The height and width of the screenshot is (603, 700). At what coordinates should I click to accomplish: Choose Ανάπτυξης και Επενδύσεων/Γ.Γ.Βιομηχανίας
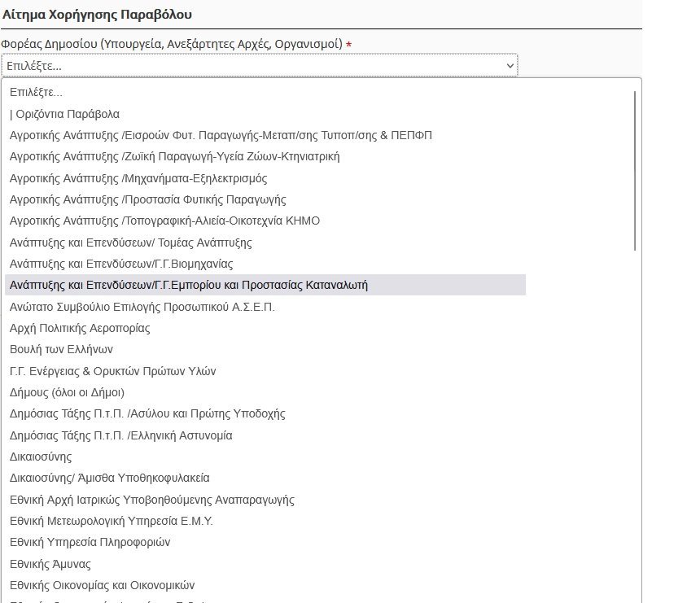coord(121,264)
